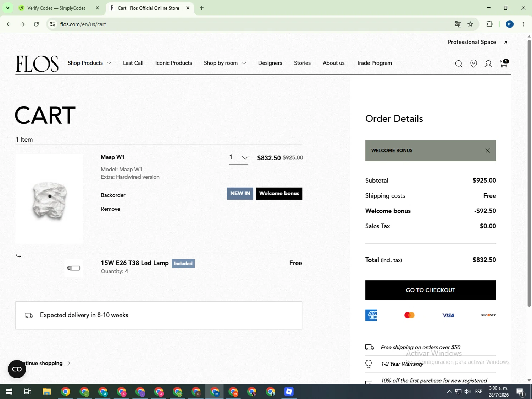Screen dimensions: 532x399
Task: Open the quantity dropdown for Maap W1
Action: click(x=239, y=157)
